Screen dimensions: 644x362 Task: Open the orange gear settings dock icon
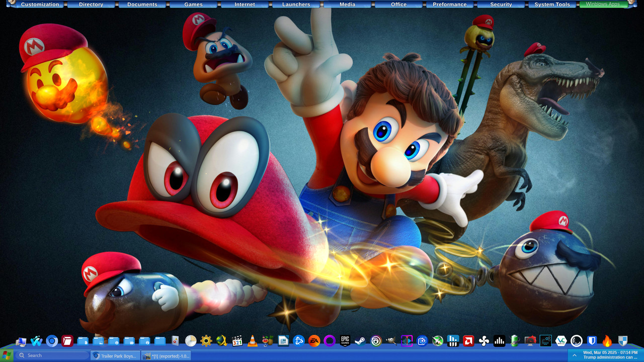(x=206, y=341)
